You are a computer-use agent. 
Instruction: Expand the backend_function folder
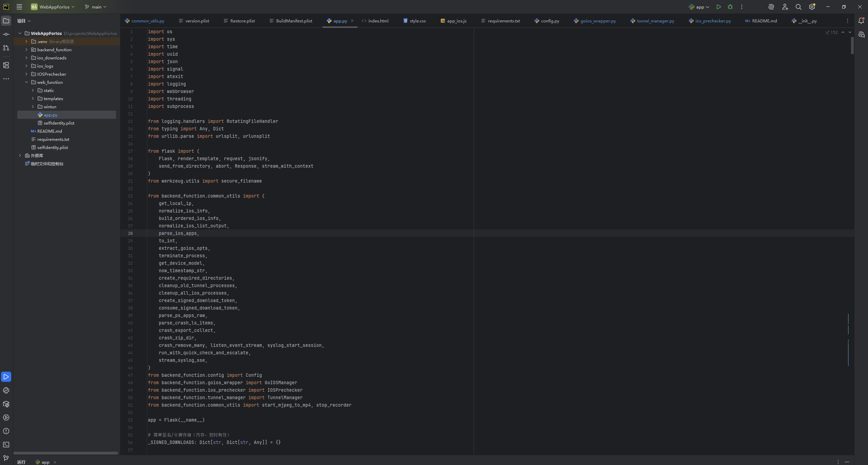pyautogui.click(x=26, y=50)
